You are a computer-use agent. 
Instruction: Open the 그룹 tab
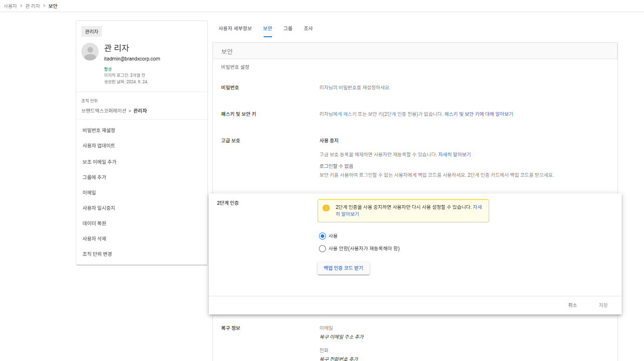click(x=288, y=28)
